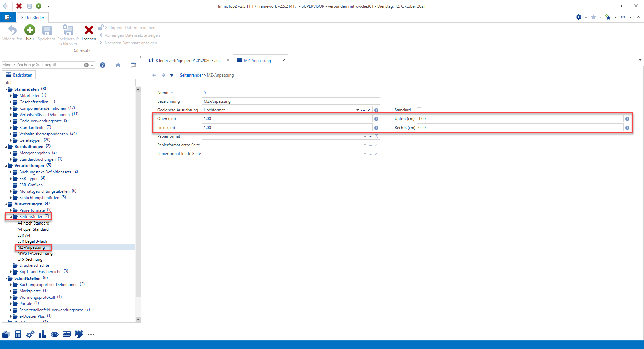Viewport: 644px width, 349px height.
Task: Click the Speichern save icon
Action: coord(47,31)
